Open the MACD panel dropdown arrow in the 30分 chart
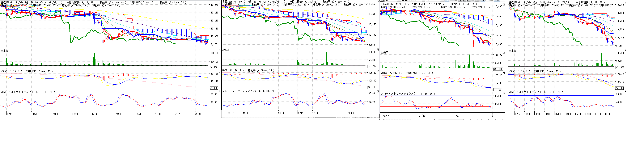Viewport: 644px width, 144px height. tap(504, 73)
